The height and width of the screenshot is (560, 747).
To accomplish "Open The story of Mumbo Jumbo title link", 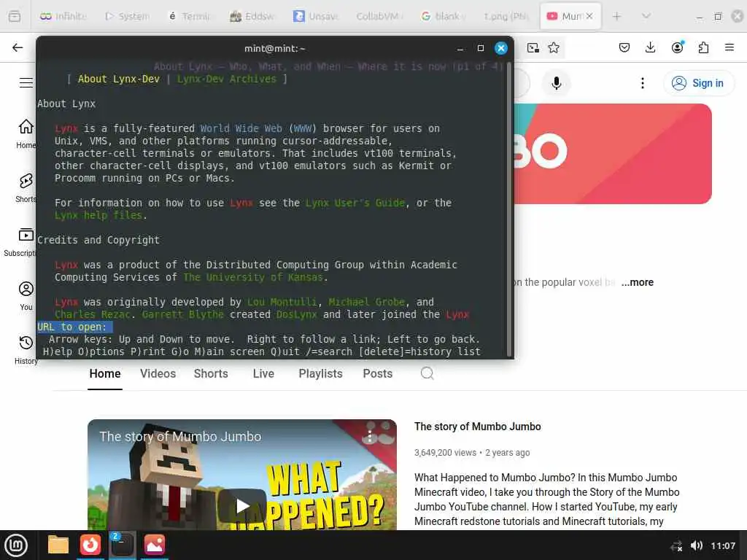I will (477, 427).
